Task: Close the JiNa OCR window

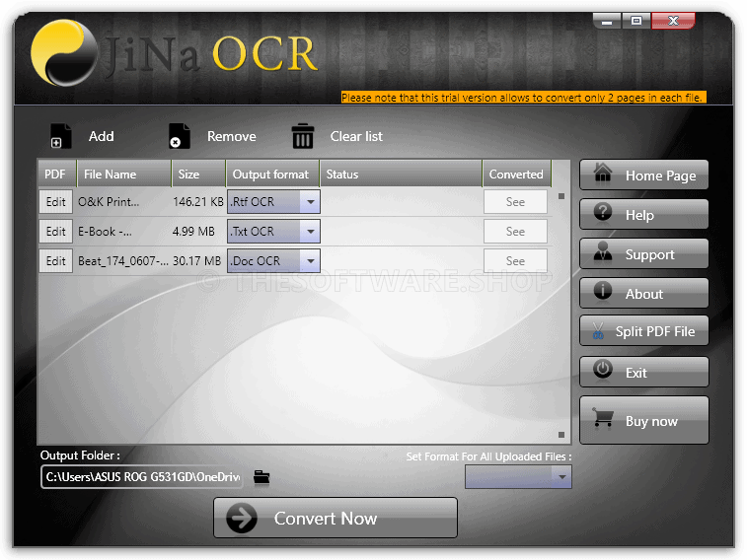Action: coord(673,21)
